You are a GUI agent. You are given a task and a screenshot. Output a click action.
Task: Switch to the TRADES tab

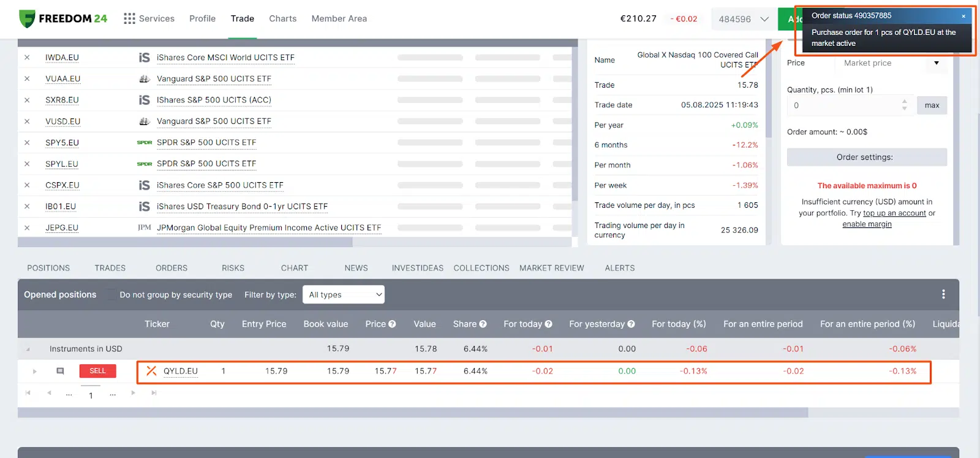point(110,268)
